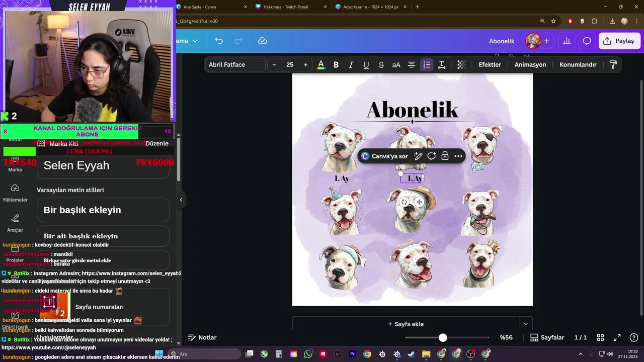
Task: Decrease font size with minus button
Action: tap(274, 65)
